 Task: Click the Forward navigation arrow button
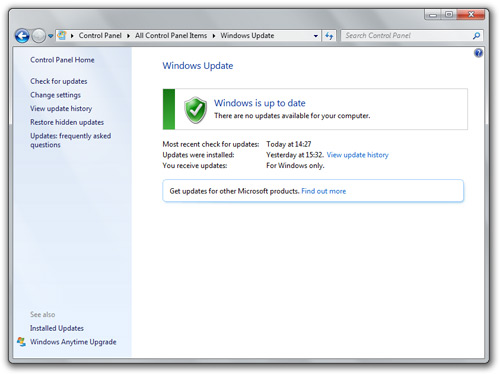39,36
